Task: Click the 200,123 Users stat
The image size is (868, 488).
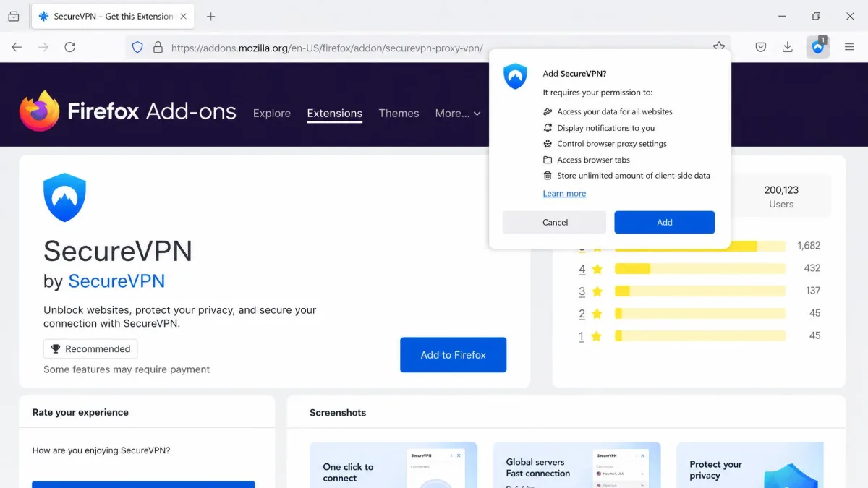Action: [x=781, y=197]
